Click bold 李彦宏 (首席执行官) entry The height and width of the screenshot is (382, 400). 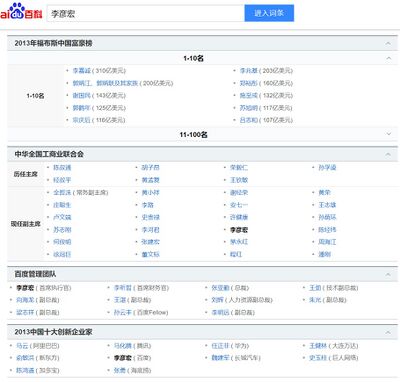click(x=25, y=288)
